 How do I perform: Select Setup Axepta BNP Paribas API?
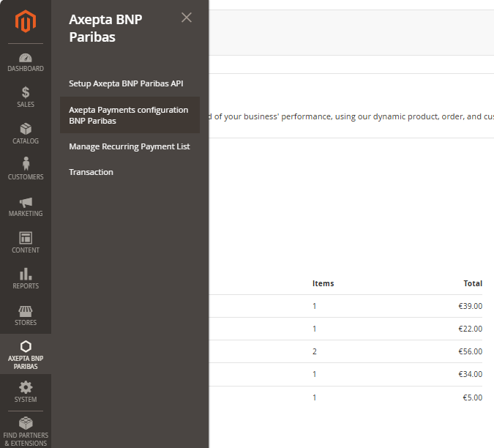click(125, 83)
